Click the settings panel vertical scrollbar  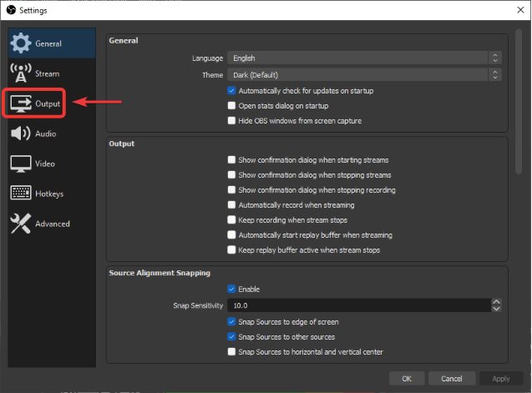point(518,102)
